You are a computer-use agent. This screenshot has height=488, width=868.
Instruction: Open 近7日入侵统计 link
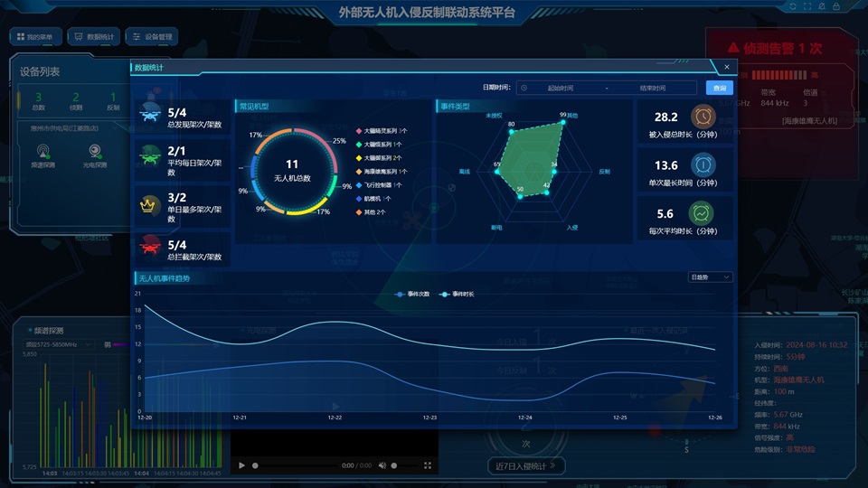(x=527, y=466)
